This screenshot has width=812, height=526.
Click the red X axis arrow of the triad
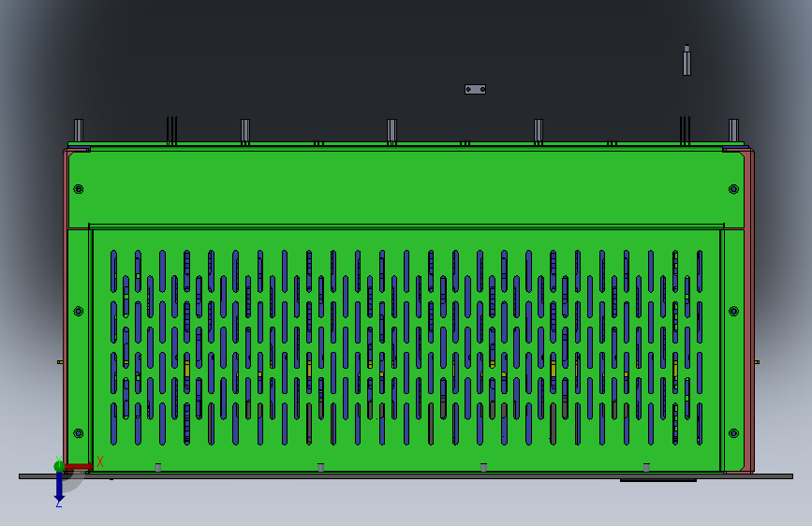[79, 466]
